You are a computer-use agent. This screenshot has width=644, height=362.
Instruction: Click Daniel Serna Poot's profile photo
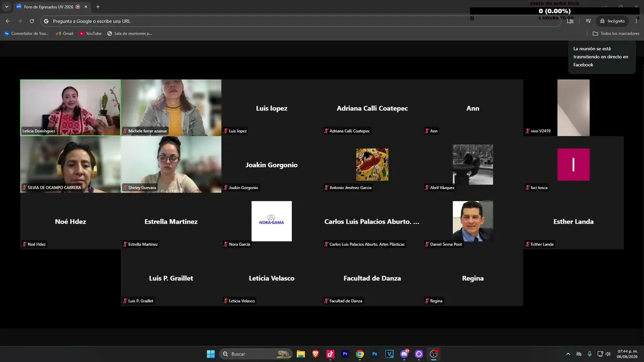click(473, 221)
